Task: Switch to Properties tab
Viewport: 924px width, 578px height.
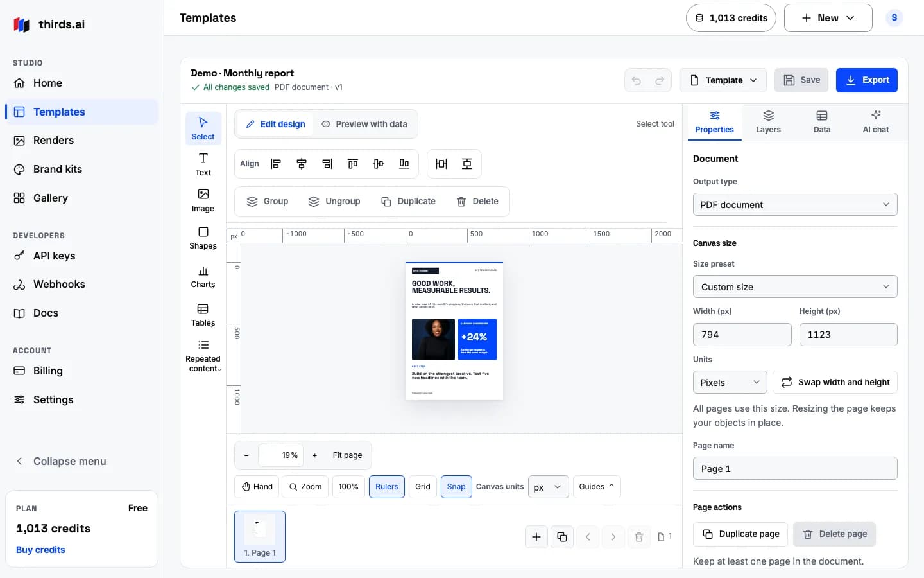Action: [x=714, y=122]
